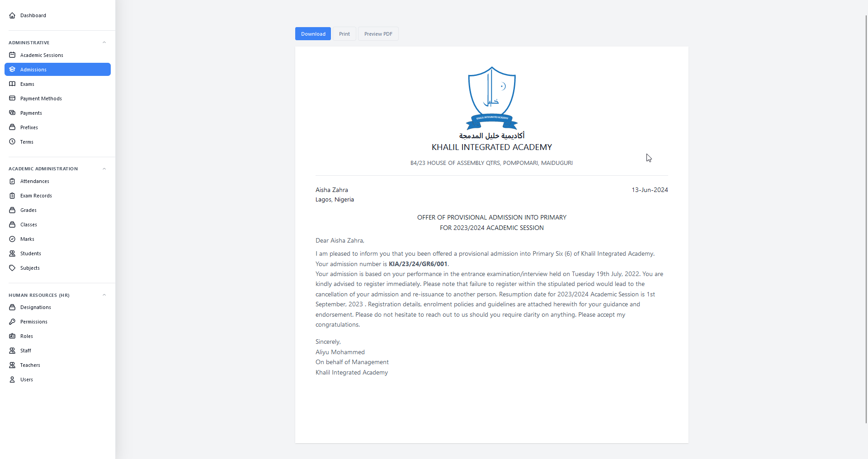Image resolution: width=868 pixels, height=459 pixels.
Task: Click the Dashboard home icon
Action: coord(12,15)
